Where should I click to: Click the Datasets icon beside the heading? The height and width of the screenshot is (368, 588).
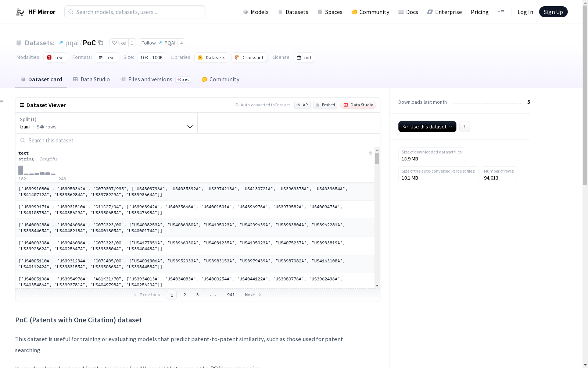tap(19, 43)
